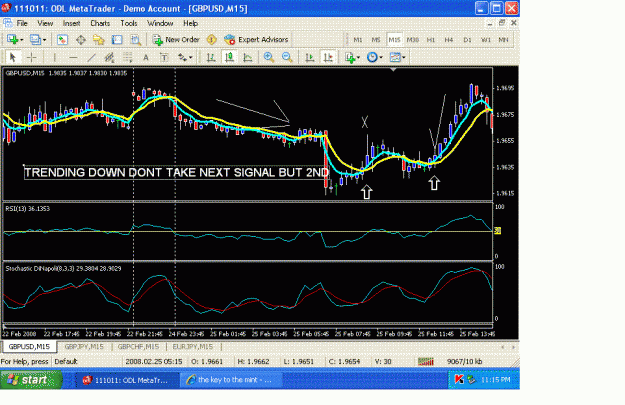
Task: Click the Default profile status entry
Action: click(66, 362)
